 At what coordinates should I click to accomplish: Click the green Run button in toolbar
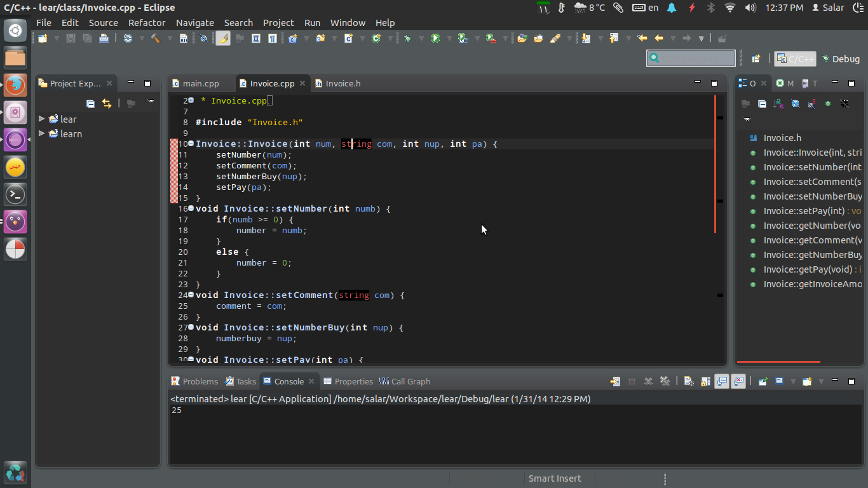435,38
